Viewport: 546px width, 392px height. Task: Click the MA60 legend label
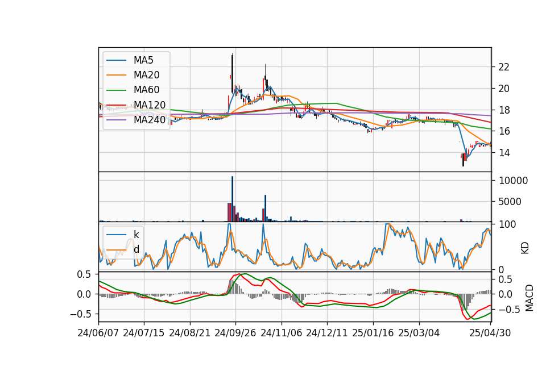146,90
